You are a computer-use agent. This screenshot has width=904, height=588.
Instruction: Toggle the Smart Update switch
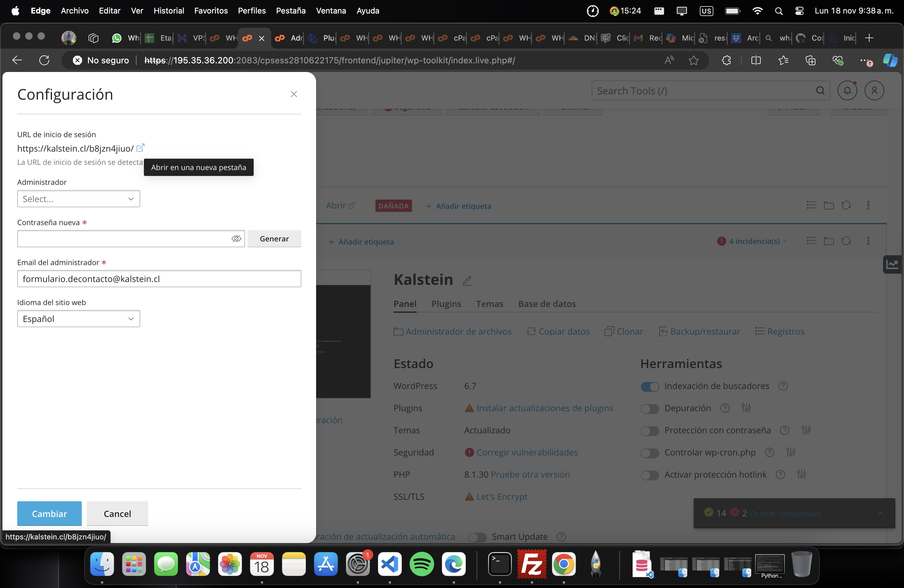(x=478, y=537)
